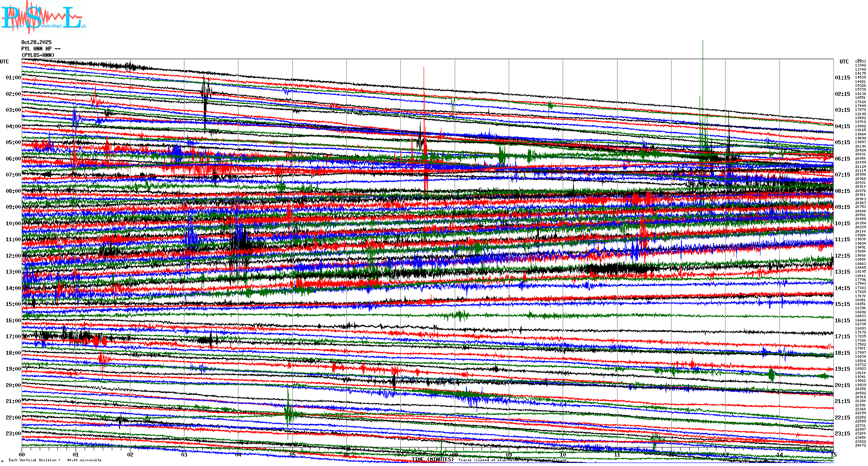Click the 20:15 label on right axis
Viewport: 868px width, 466px height.
coord(842,385)
